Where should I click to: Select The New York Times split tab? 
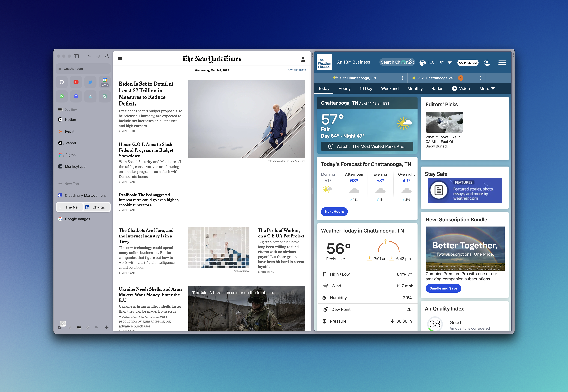[x=70, y=207]
